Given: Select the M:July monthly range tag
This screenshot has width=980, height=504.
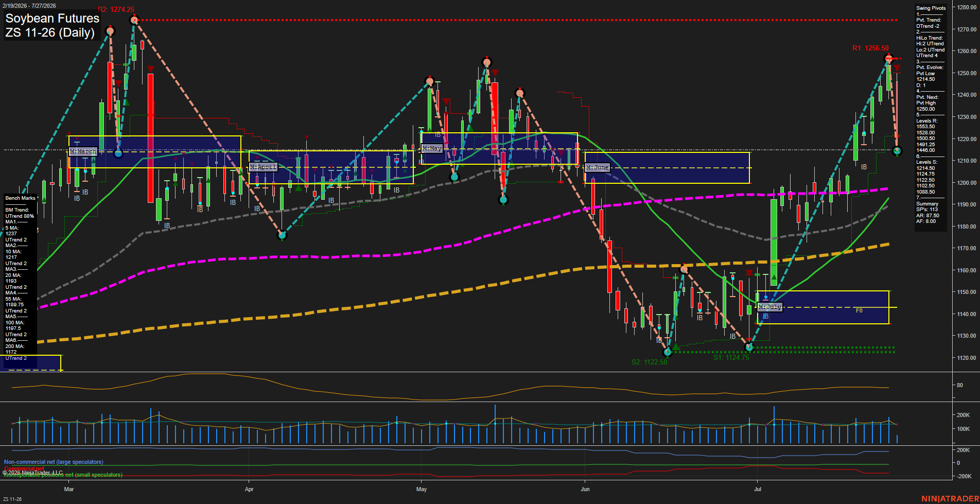Looking at the screenshot, I should (770, 307).
